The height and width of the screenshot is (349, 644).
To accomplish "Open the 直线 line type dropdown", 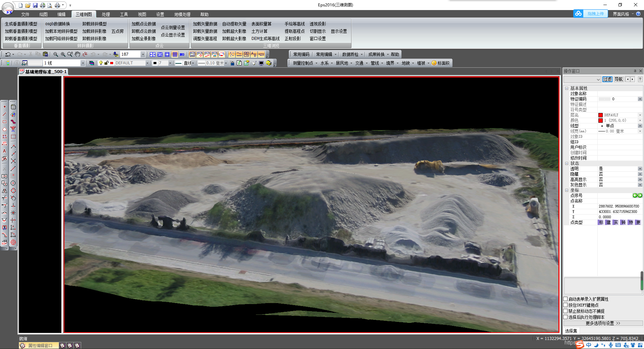I will coord(194,63).
